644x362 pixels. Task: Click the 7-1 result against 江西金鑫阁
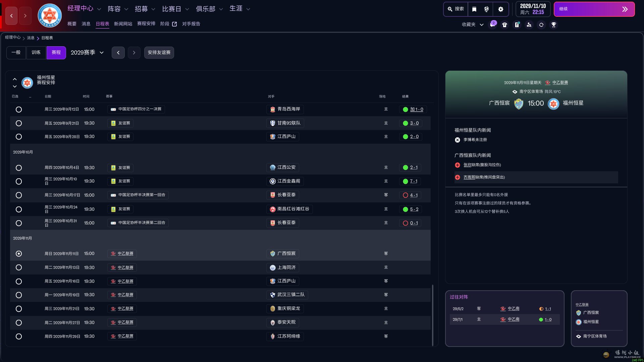(x=414, y=181)
